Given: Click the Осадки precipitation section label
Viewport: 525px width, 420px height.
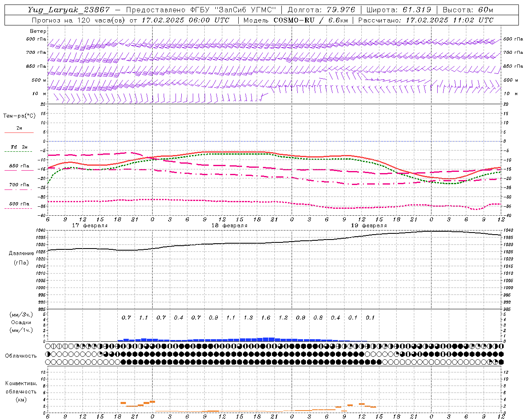Looking at the screenshot, I should coord(21,322).
